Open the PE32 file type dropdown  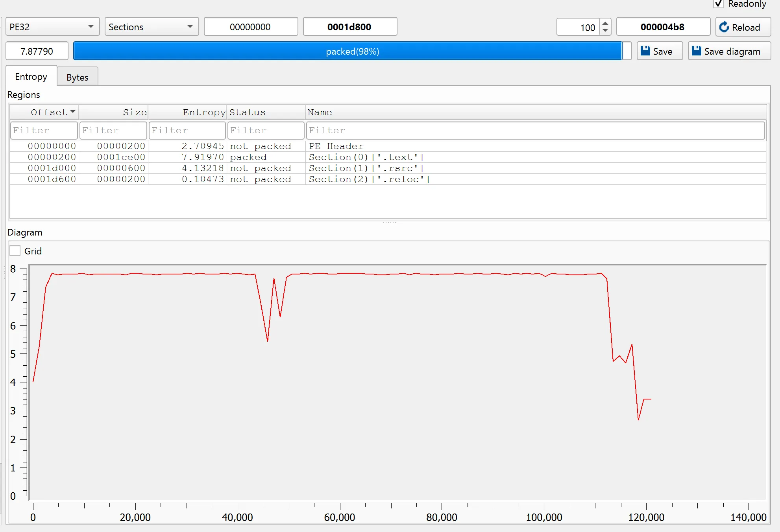[52, 27]
